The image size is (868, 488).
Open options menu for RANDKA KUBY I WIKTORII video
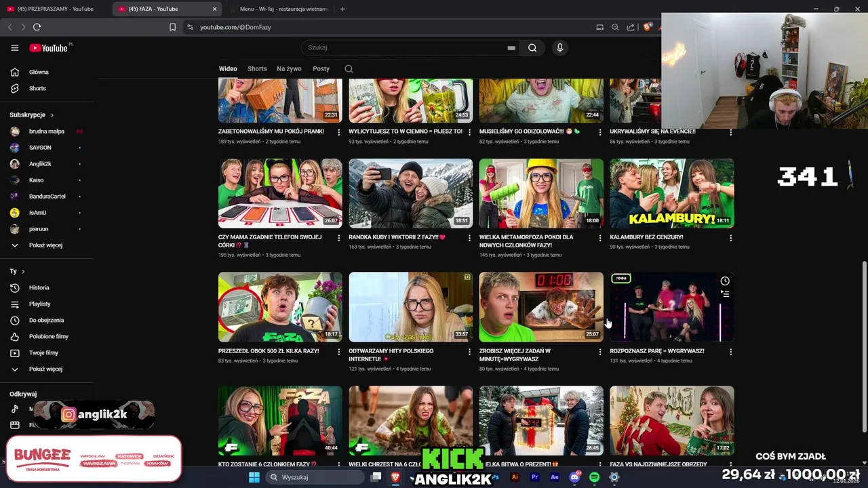(x=469, y=238)
